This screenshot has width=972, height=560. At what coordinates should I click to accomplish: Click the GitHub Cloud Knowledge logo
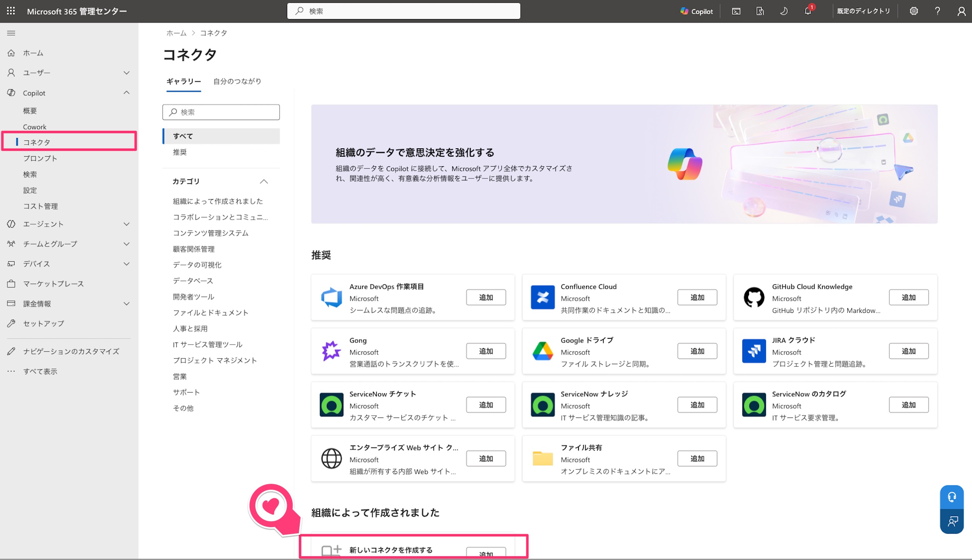tap(754, 297)
